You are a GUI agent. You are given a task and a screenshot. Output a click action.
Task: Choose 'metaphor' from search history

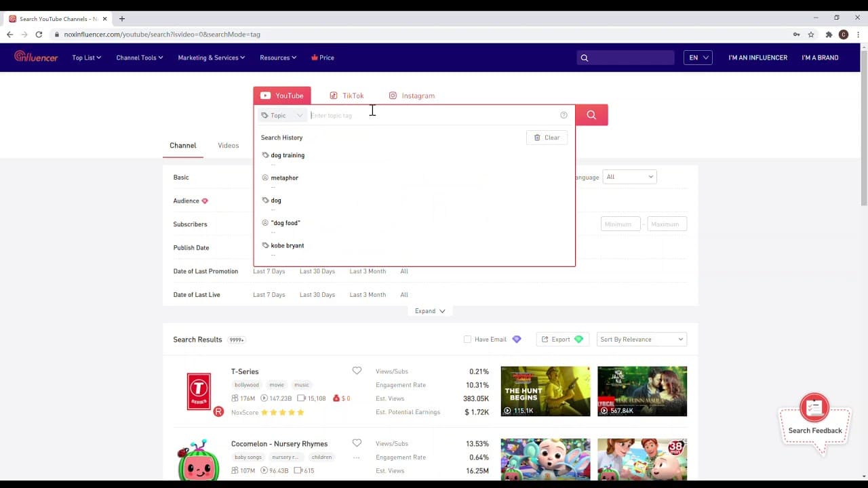click(284, 178)
